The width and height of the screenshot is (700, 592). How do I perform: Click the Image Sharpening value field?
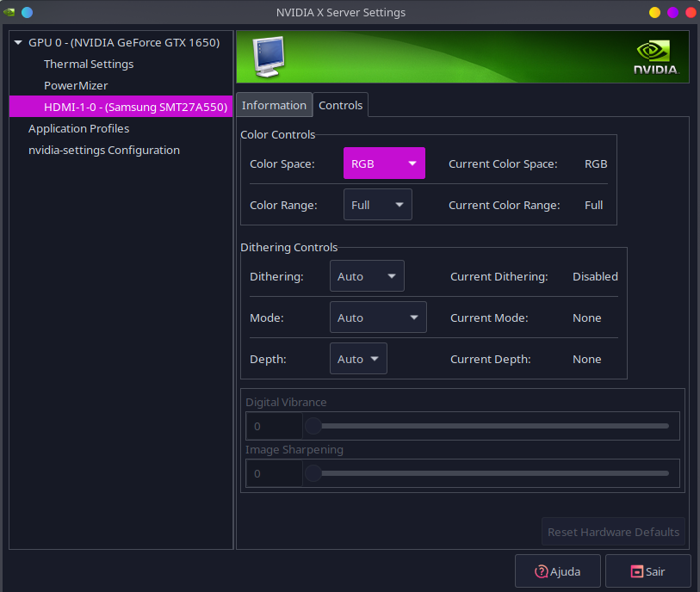pyautogui.click(x=274, y=473)
